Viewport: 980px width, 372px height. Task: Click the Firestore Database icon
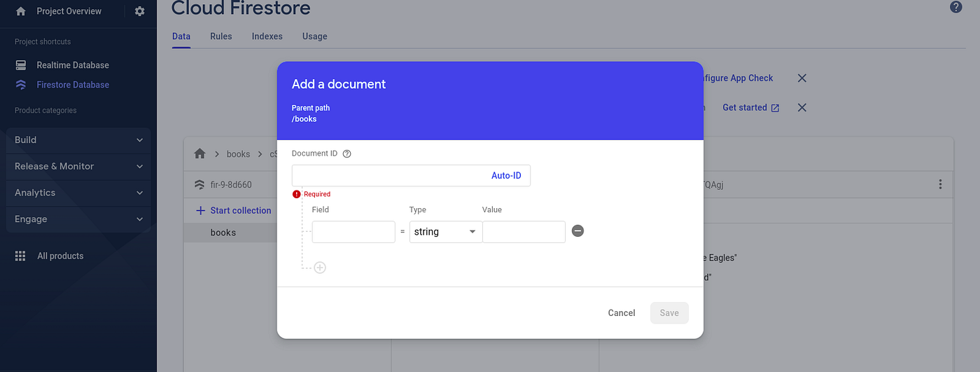click(21, 85)
